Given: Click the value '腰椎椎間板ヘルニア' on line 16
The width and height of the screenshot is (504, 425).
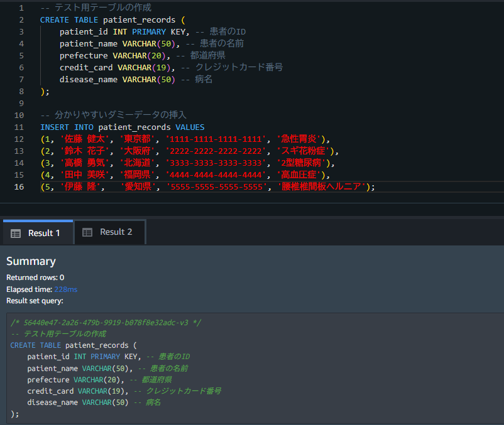Looking at the screenshot, I should 322,186.
